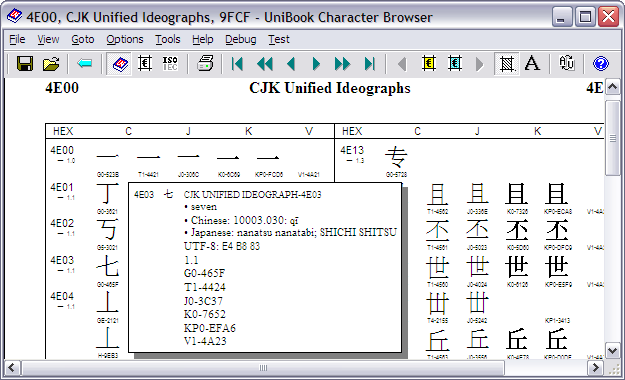Click the 4E01 glyph in column C
Viewport: 625px width, 380px height.
pyautogui.click(x=108, y=193)
